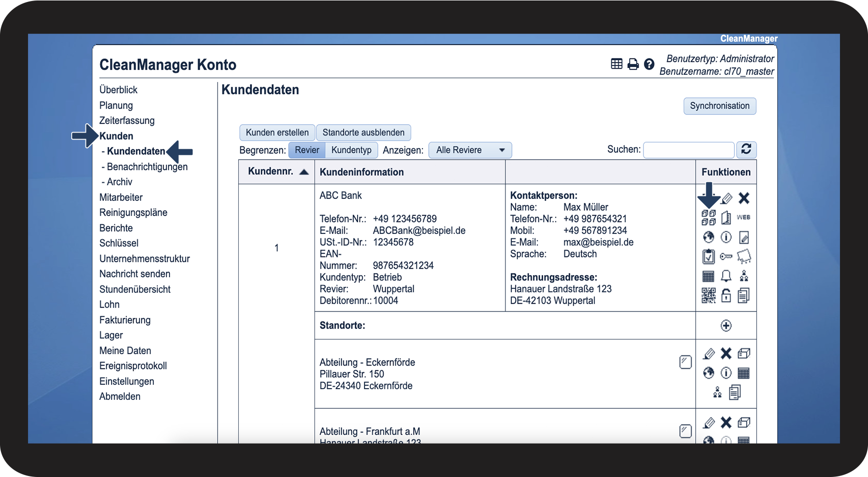Click the note icon beside Eckernförde address
The height and width of the screenshot is (477, 868).
(x=685, y=362)
